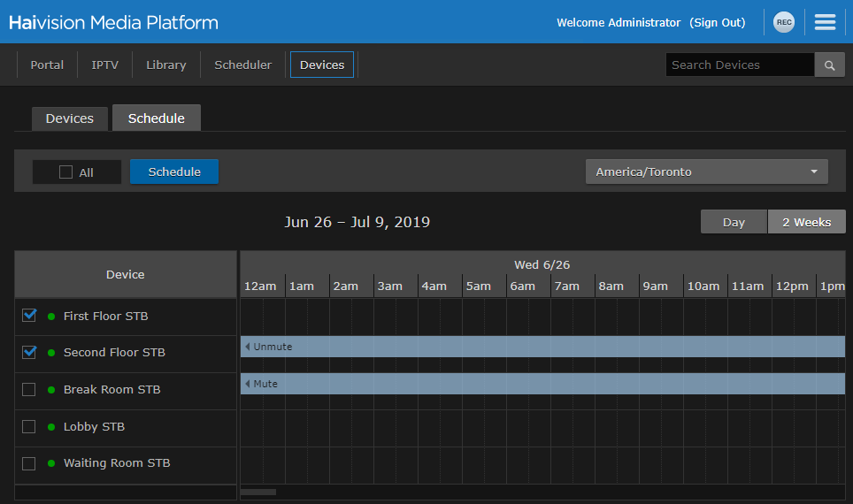Screen dimensions: 853x504
Task: Click Lobby STB green status dot
Action: [x=51, y=427]
